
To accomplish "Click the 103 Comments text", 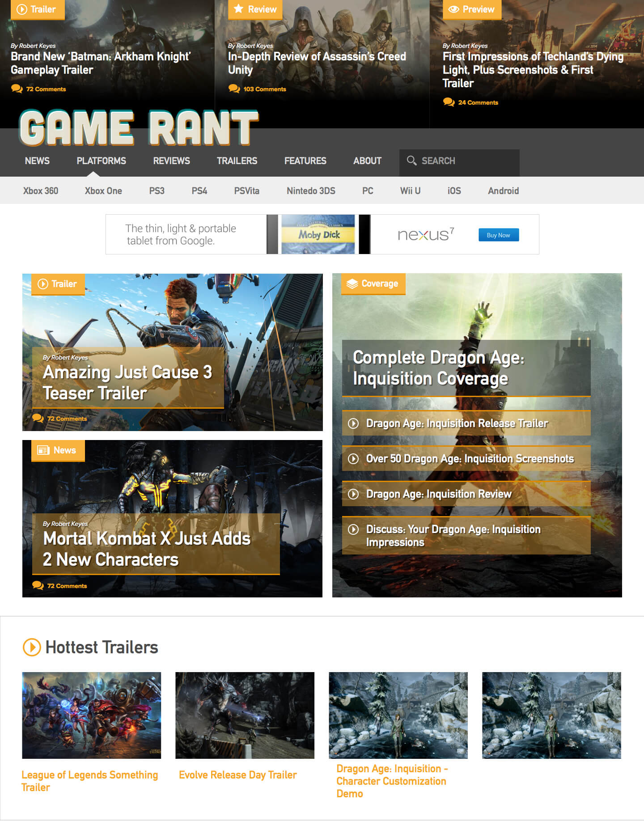I will click(x=265, y=89).
